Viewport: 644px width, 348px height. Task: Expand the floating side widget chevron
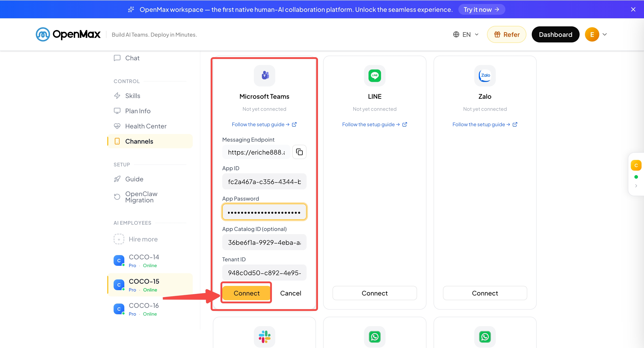coord(636,186)
